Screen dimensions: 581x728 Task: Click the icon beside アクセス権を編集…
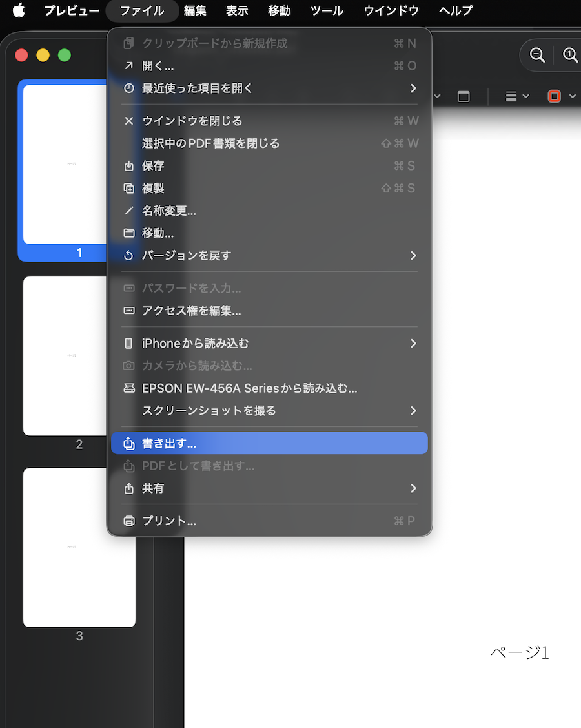click(x=129, y=311)
